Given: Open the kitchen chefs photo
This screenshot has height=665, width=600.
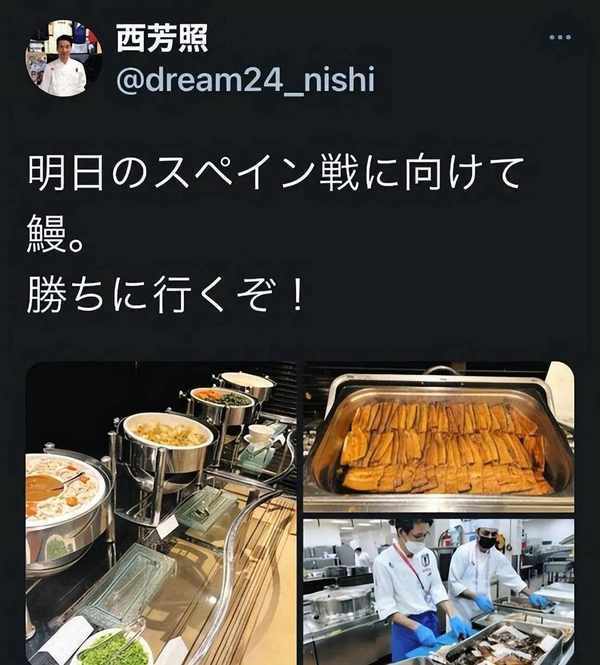Looking at the screenshot, I should pyautogui.click(x=439, y=592).
